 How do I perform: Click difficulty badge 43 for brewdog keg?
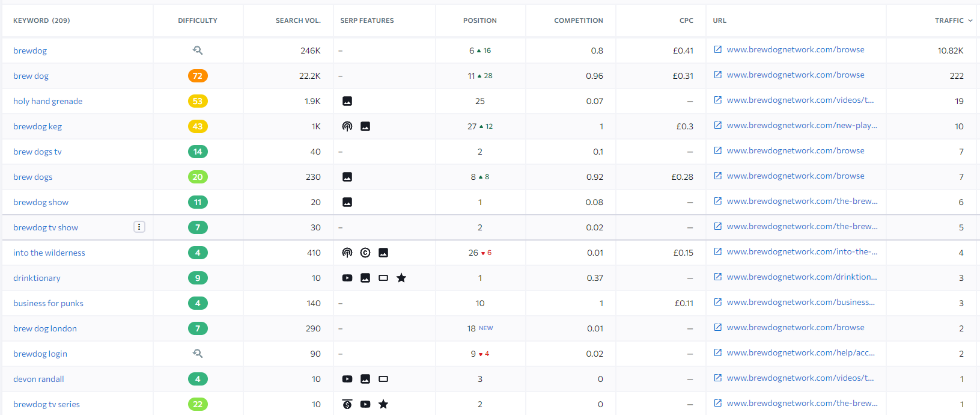[x=198, y=126]
